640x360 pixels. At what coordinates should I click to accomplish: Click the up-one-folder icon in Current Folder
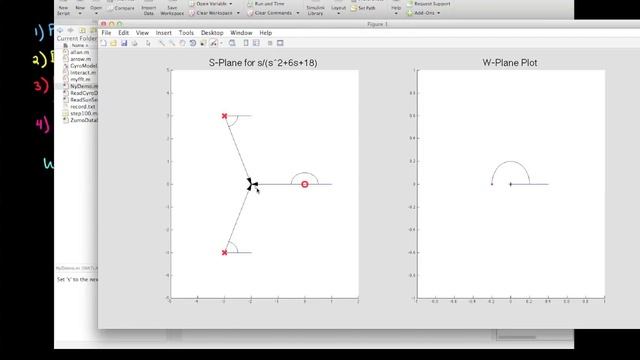pos(82,30)
